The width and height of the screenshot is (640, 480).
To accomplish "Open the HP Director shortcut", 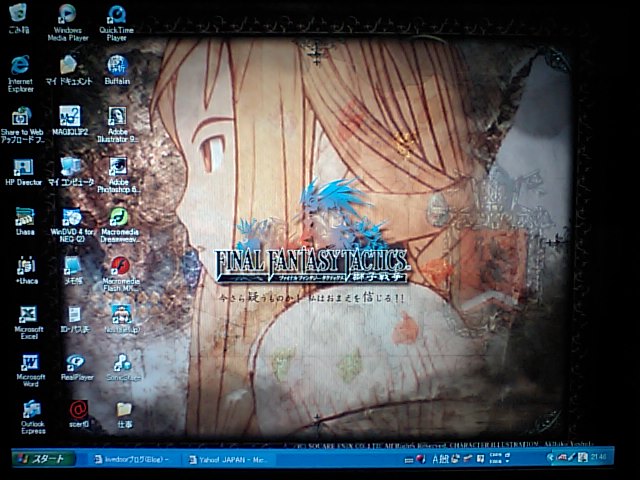I will tap(23, 172).
